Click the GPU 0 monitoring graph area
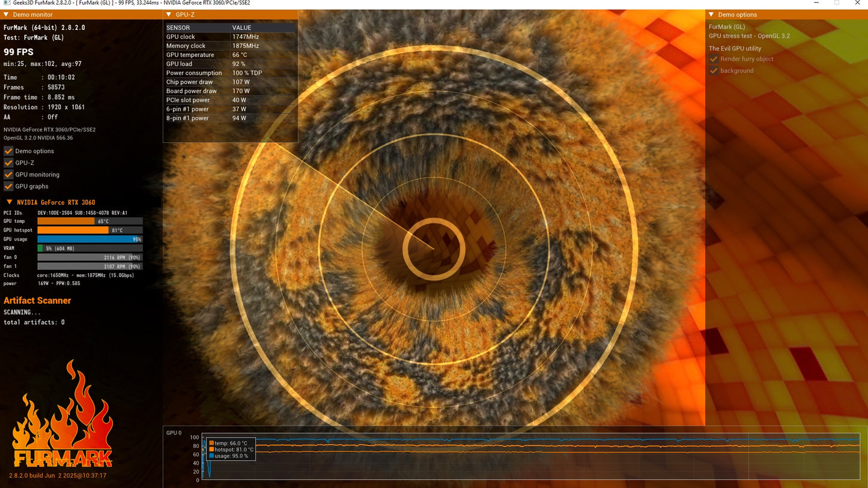868x488 pixels. (x=530, y=456)
